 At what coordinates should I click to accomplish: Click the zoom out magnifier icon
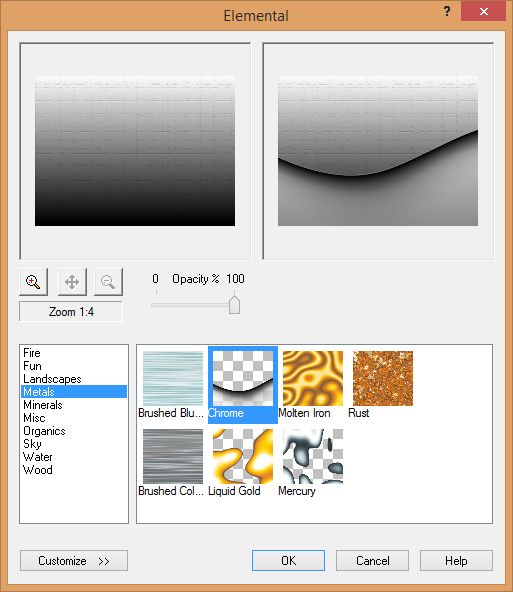[x=108, y=282]
